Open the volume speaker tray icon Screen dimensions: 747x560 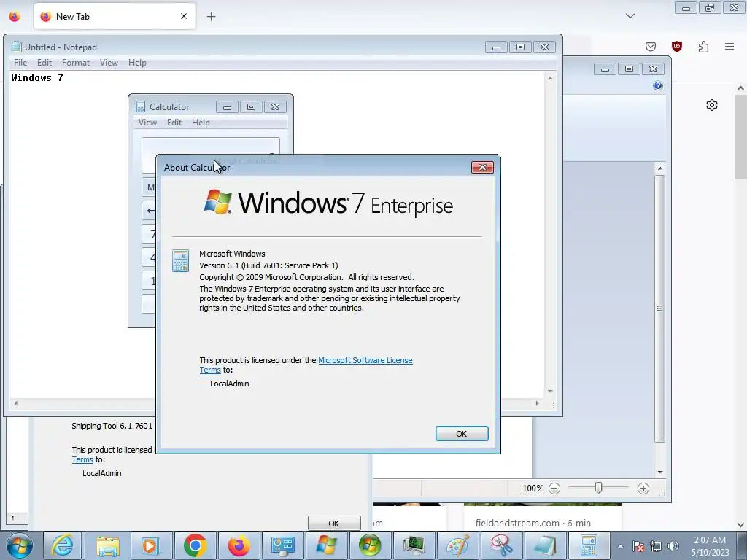point(673,546)
